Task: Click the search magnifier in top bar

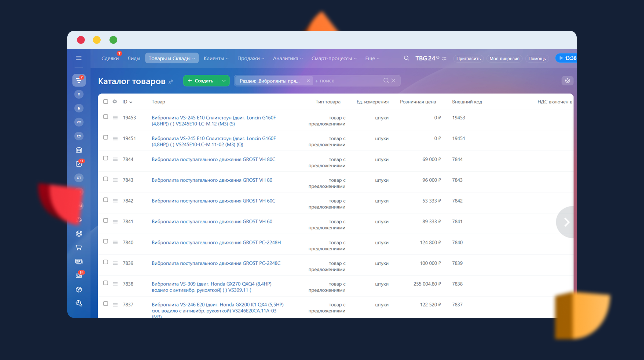Action: coord(406,58)
